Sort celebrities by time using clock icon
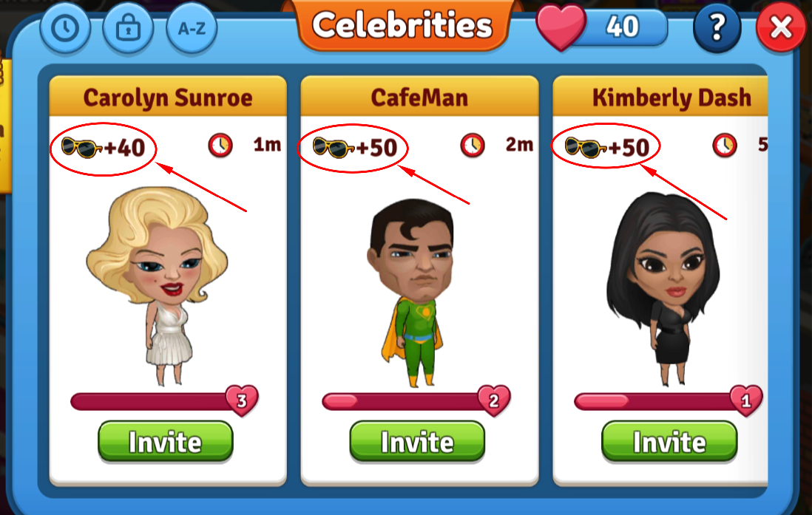812x515 pixels. click(65, 28)
